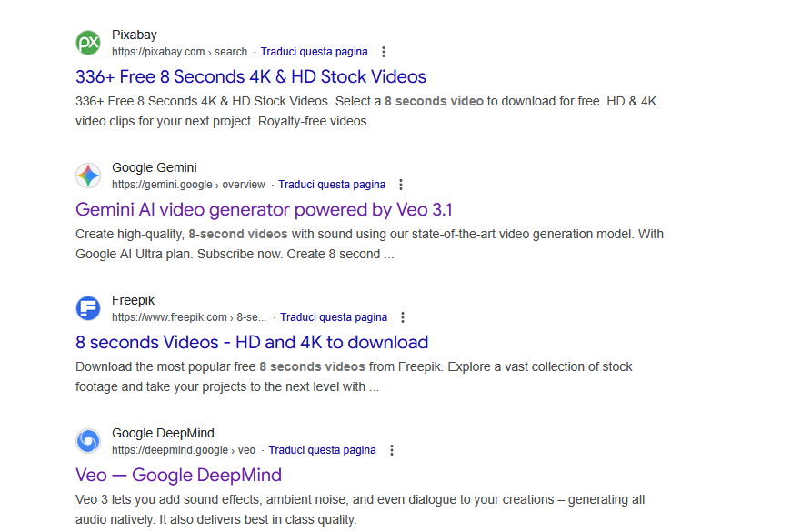Click the gemini.google overview URL breadcrumb
Image resolution: width=801 pixels, height=532 pixels.
coord(188,185)
